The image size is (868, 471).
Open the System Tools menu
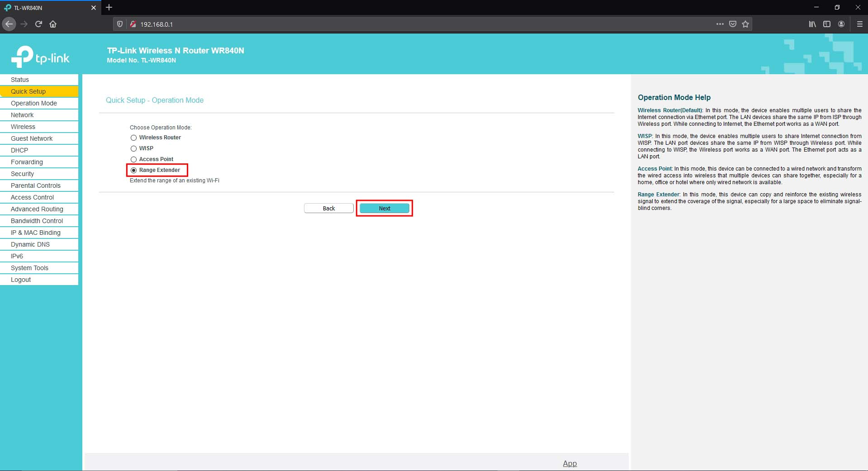39,268
